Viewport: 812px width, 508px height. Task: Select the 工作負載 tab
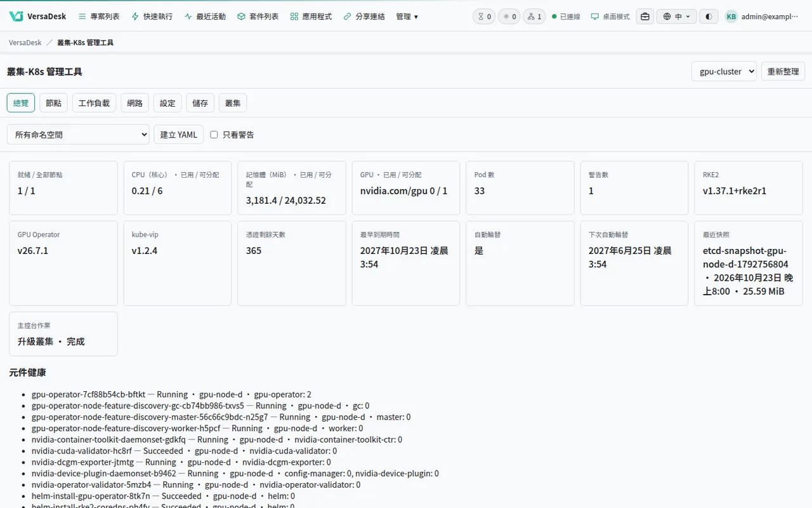click(x=94, y=103)
